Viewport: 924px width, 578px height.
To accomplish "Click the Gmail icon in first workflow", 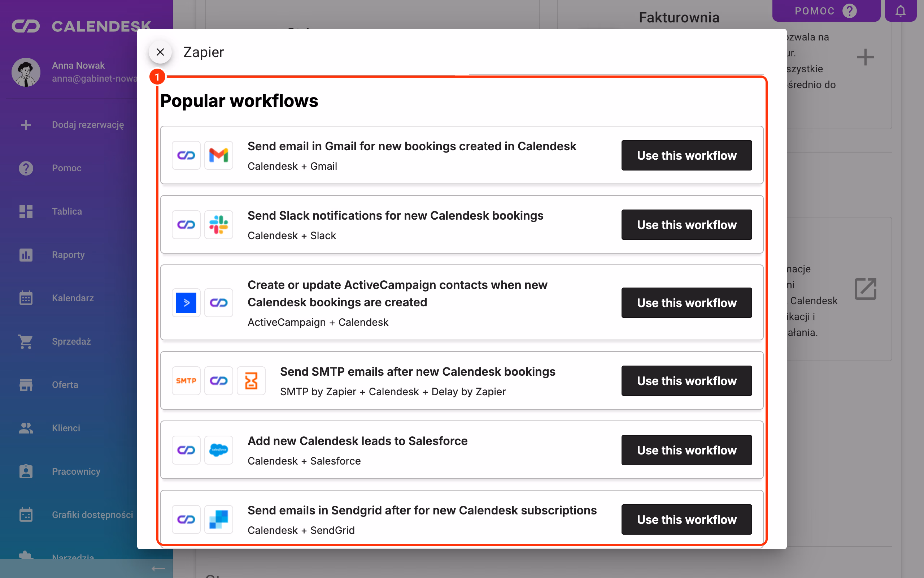I will point(218,155).
